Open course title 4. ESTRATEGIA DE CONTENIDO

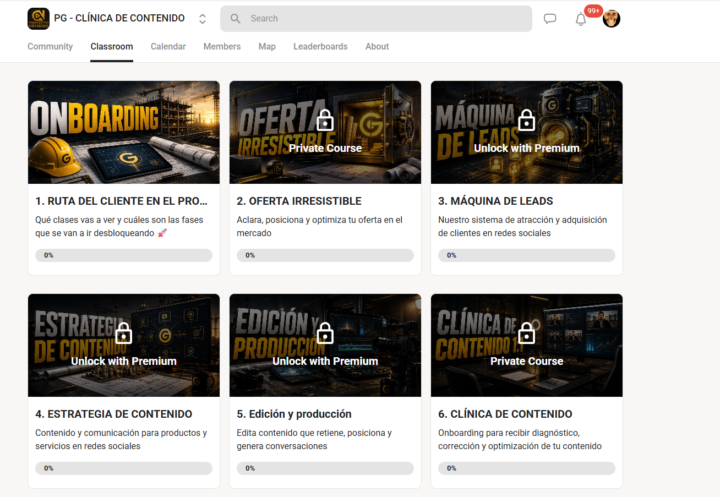(113, 414)
